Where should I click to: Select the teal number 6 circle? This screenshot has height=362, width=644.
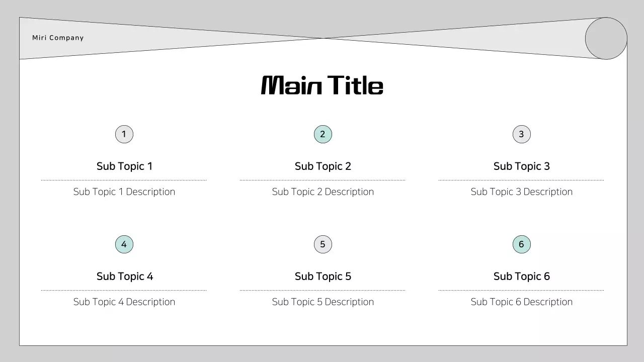click(x=522, y=244)
